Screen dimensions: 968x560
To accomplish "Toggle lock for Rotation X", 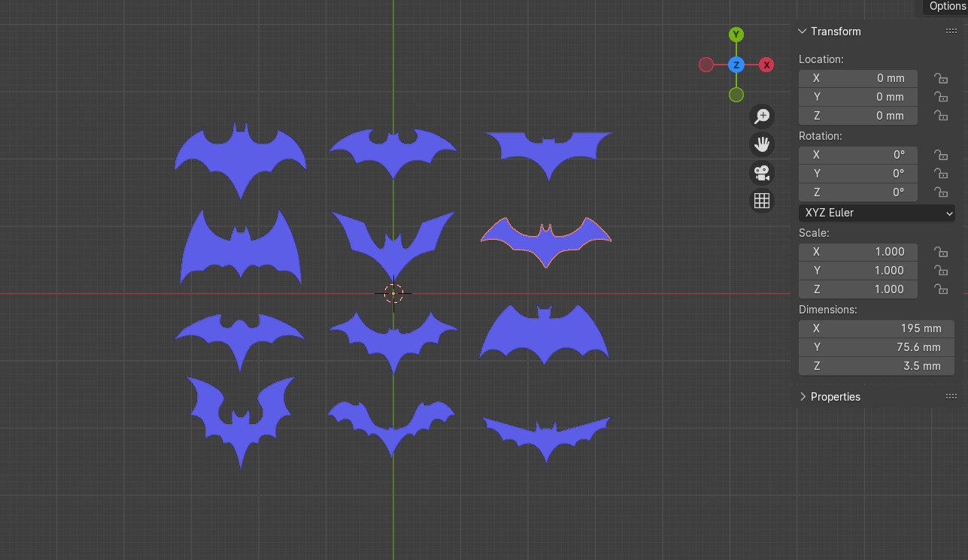I will coord(940,155).
